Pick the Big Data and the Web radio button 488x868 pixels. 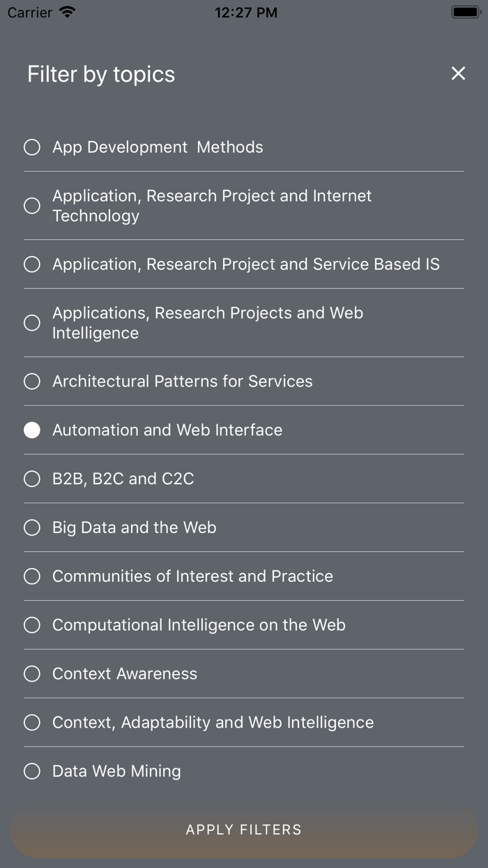(x=32, y=528)
